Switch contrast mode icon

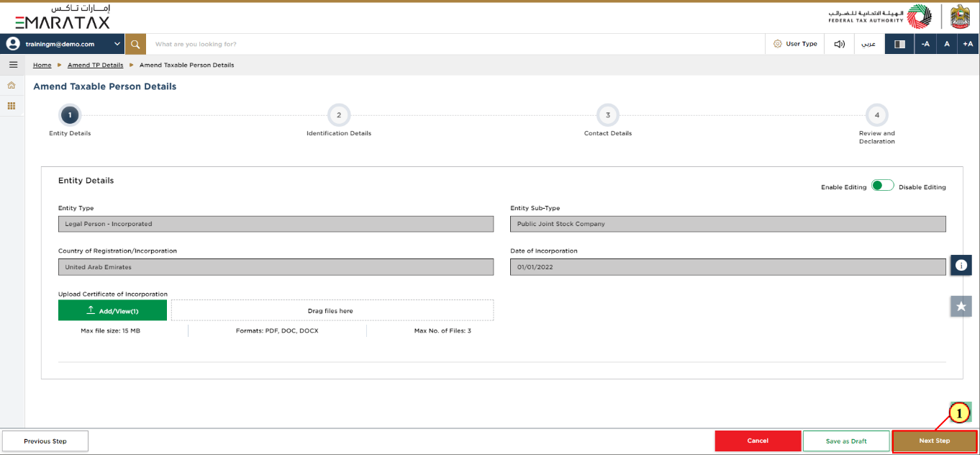(x=899, y=44)
